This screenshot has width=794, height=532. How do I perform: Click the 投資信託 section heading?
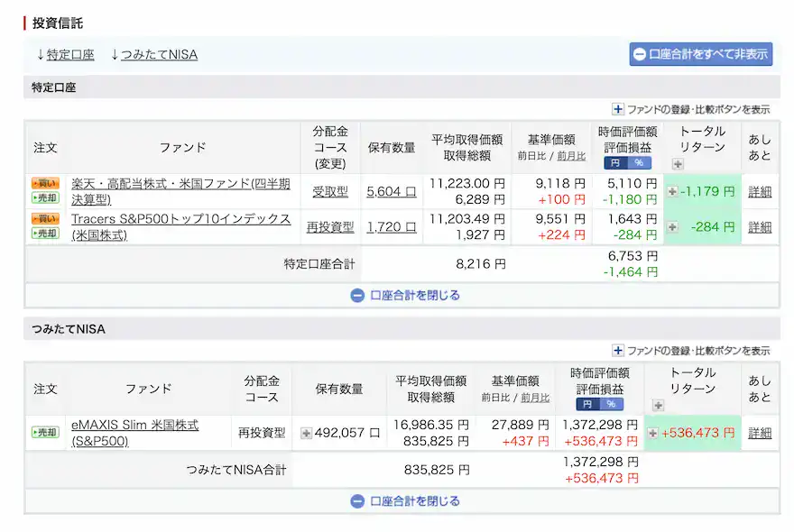point(57,23)
